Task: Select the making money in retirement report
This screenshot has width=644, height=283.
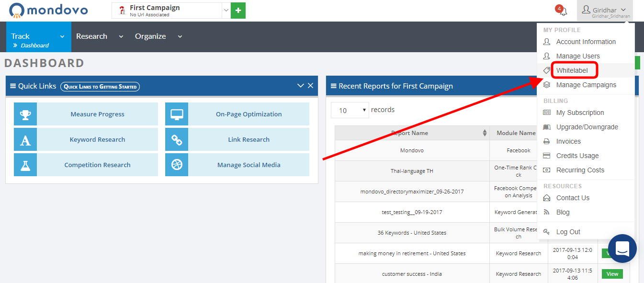Action: click(x=412, y=253)
